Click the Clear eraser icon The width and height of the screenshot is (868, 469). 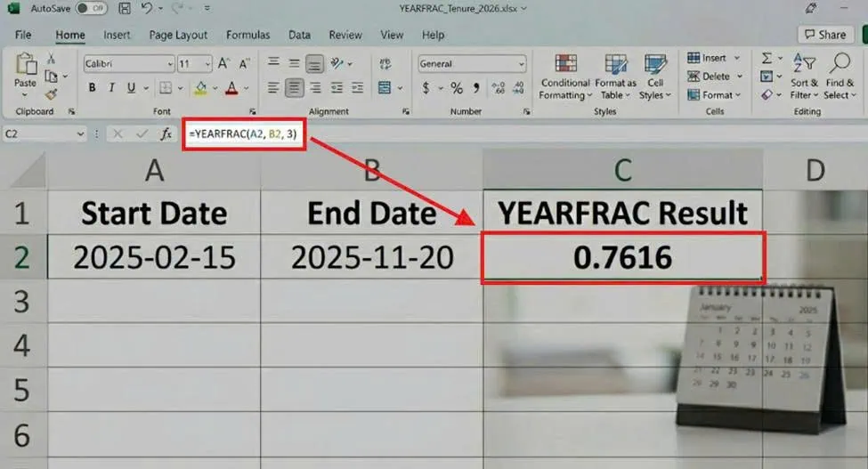[767, 95]
